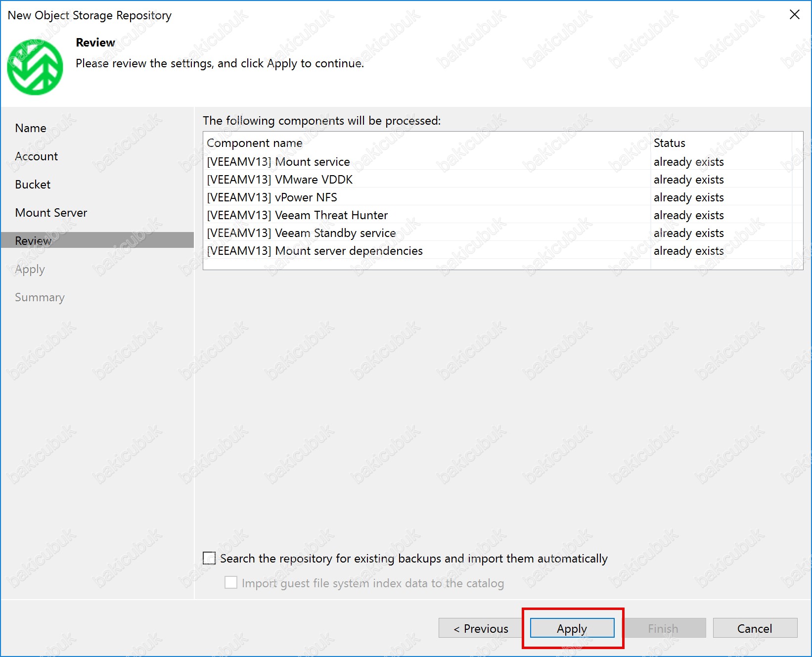The image size is (812, 657).
Task: Click the grayed-out Finish button
Action: (663, 628)
